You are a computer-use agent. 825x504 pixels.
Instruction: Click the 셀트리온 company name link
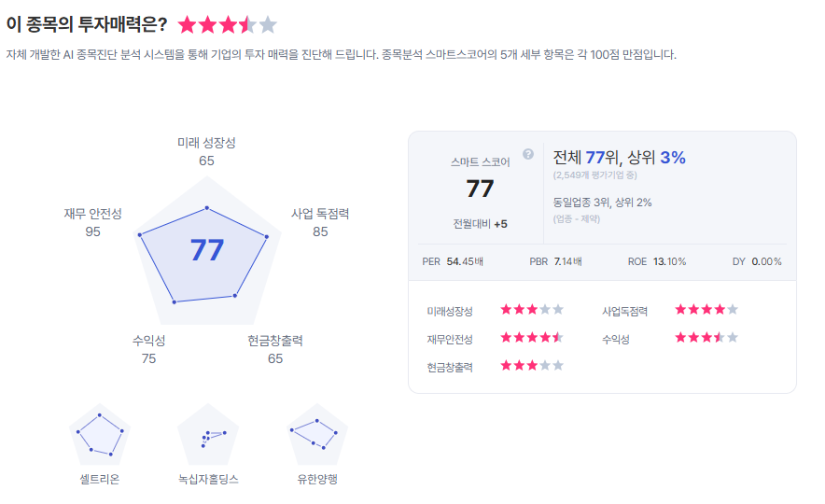(x=100, y=480)
